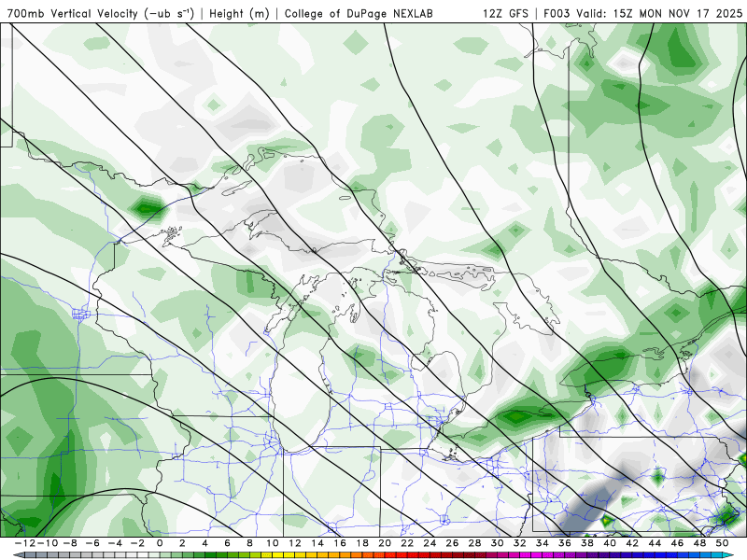This screenshot has width=747, height=560.
Task: Click the '10' colorbar scale label
Action: 272,543
